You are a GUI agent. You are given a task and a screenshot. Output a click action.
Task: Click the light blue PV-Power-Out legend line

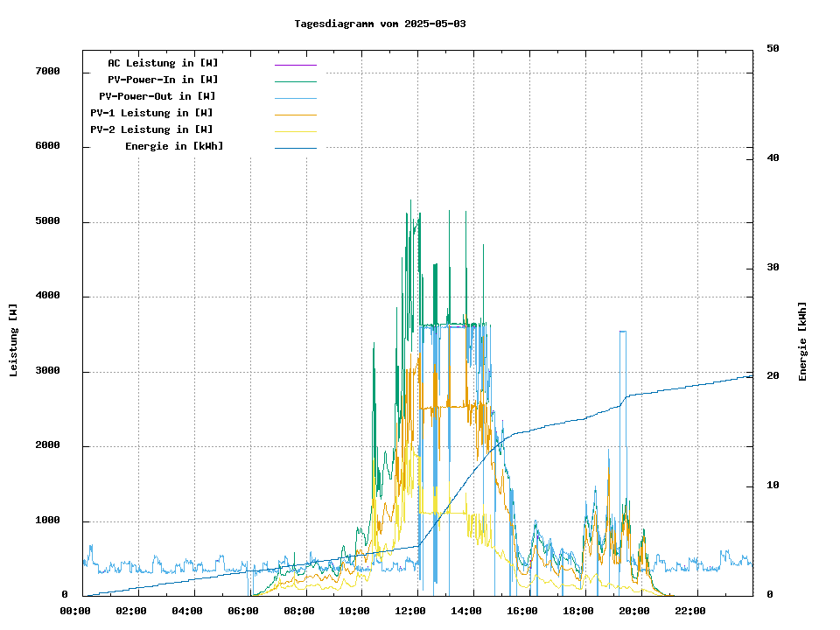[x=295, y=98]
